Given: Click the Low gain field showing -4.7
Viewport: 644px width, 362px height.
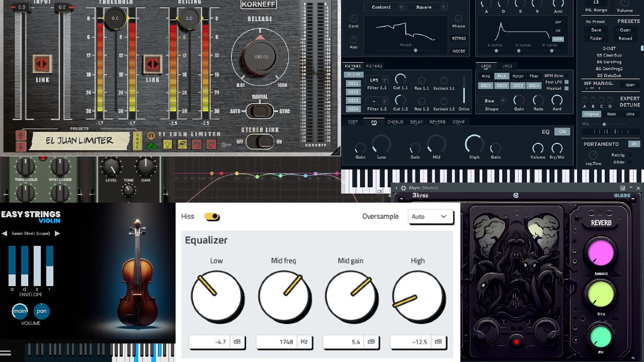Looking at the screenshot, I should click(216, 342).
